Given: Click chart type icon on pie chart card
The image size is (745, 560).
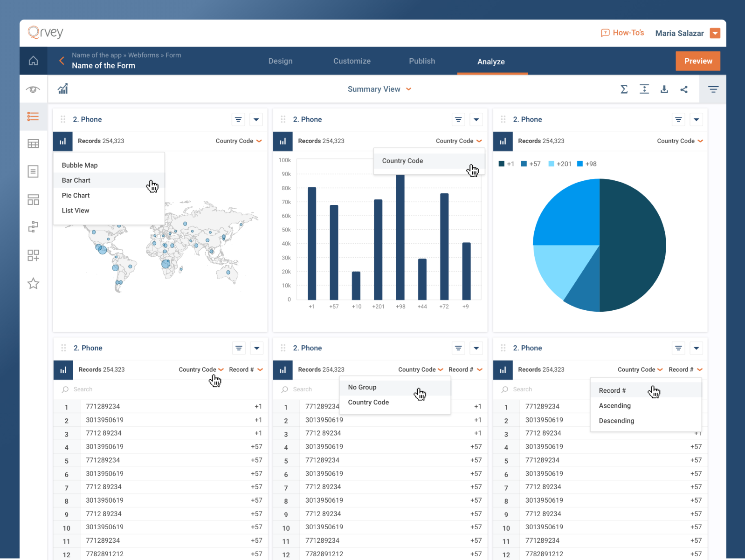Looking at the screenshot, I should 503,141.
